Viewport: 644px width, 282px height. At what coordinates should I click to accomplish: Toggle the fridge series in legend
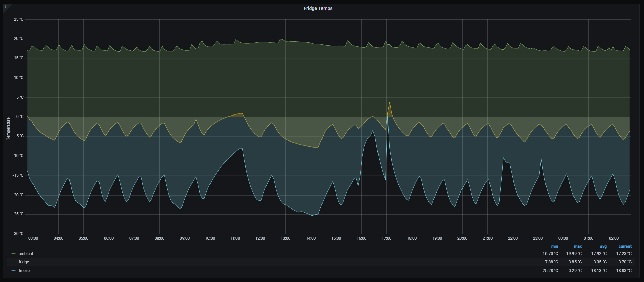click(24, 262)
